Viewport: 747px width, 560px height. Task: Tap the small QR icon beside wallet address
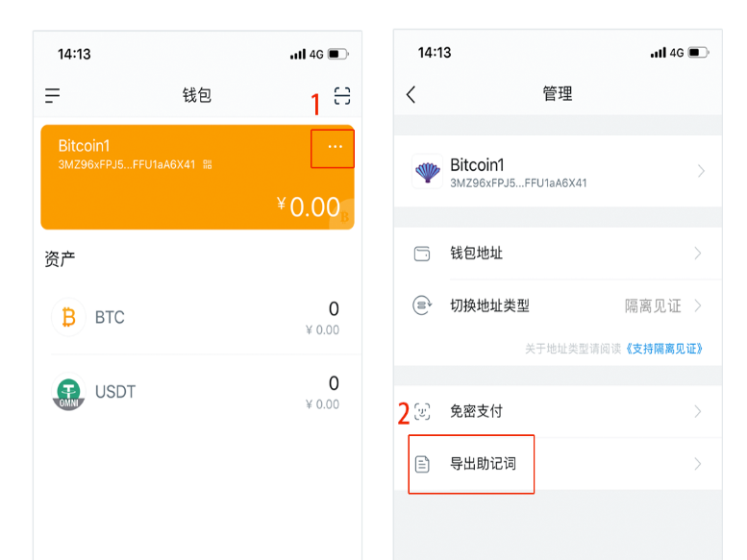pyautogui.click(x=208, y=165)
